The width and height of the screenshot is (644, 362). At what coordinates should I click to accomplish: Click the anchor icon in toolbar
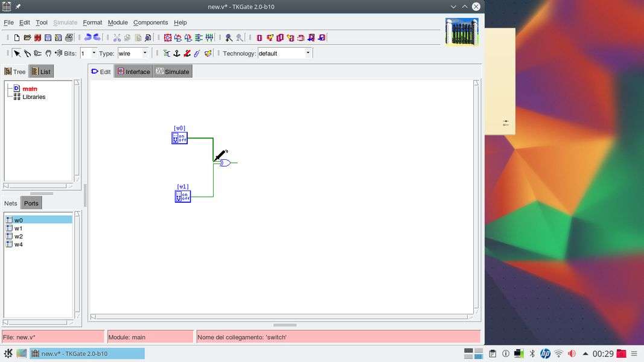(177, 53)
